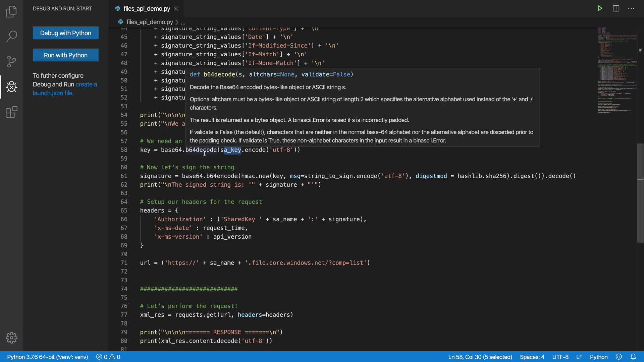Run the Python file with play icon
Image resolution: width=644 pixels, height=362 pixels.
coord(600,8)
